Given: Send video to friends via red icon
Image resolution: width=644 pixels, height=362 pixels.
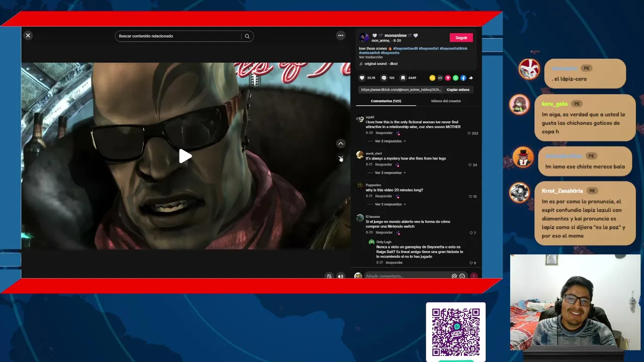Looking at the screenshot, I should pyautogui.click(x=448, y=78).
